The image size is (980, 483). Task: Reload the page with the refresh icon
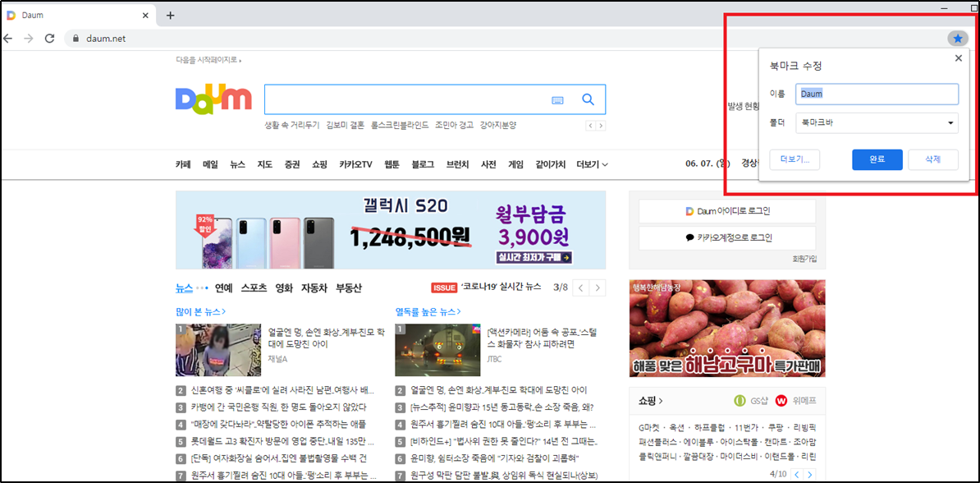coord(49,39)
